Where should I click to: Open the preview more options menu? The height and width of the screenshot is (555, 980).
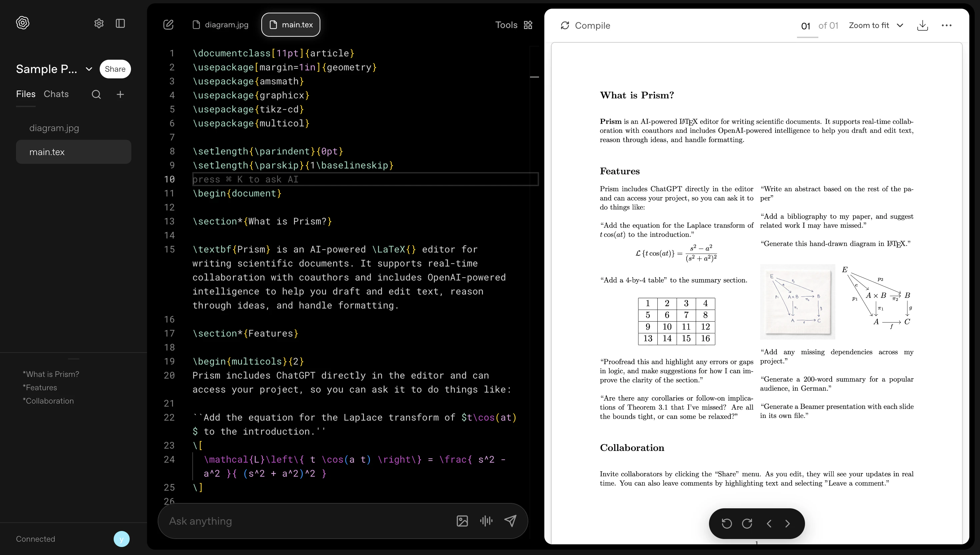[946, 26]
